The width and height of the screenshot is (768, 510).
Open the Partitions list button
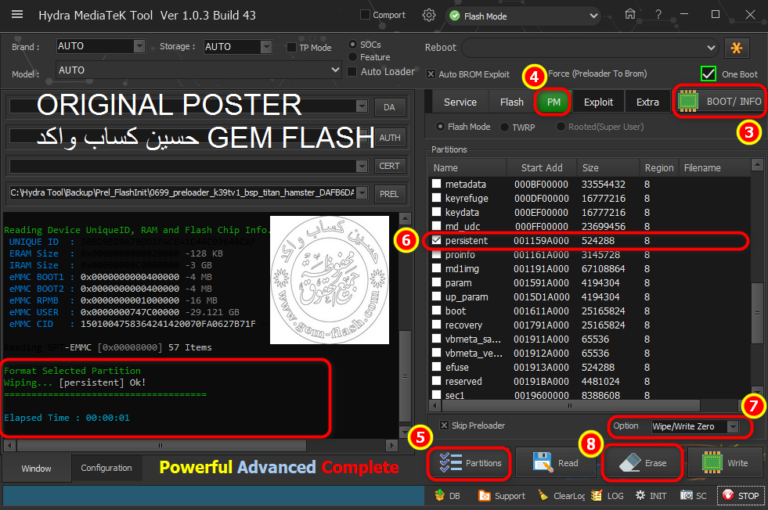point(470,464)
